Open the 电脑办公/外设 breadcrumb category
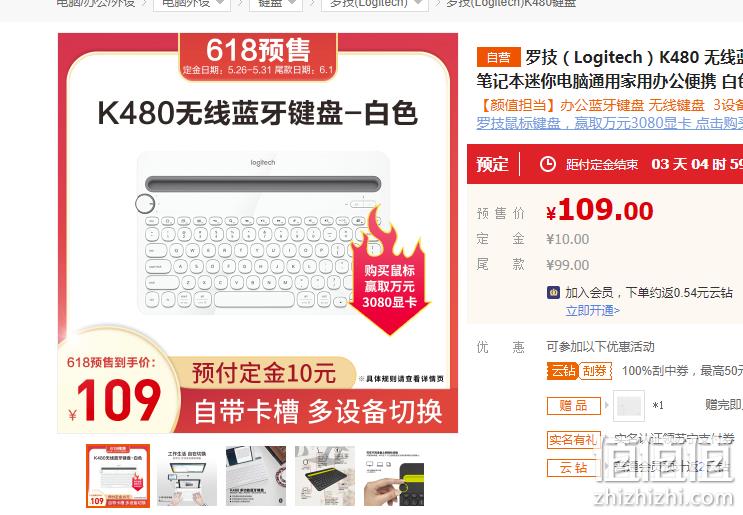Viewport: 743px width, 515px height. (x=96, y=3)
